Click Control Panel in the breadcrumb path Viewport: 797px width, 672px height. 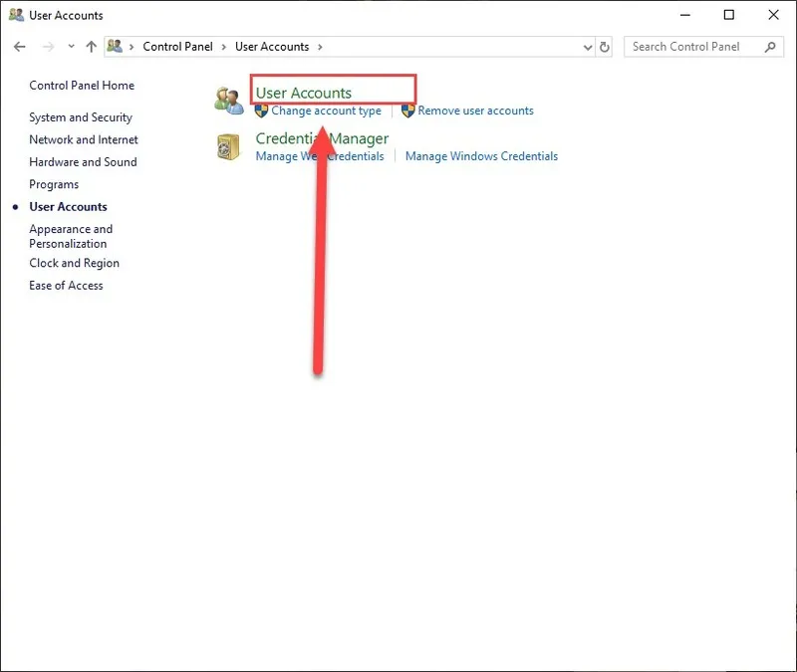pos(177,47)
